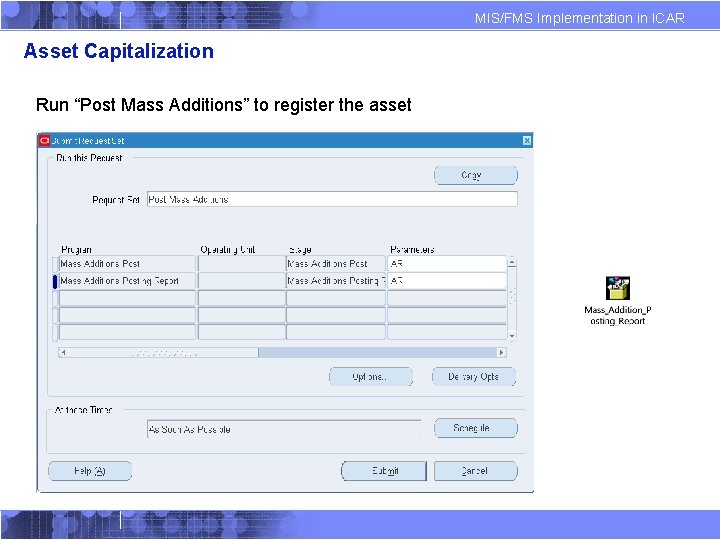Cancel the request set submission
Image resolution: width=720 pixels, height=540 pixels.
[476, 471]
